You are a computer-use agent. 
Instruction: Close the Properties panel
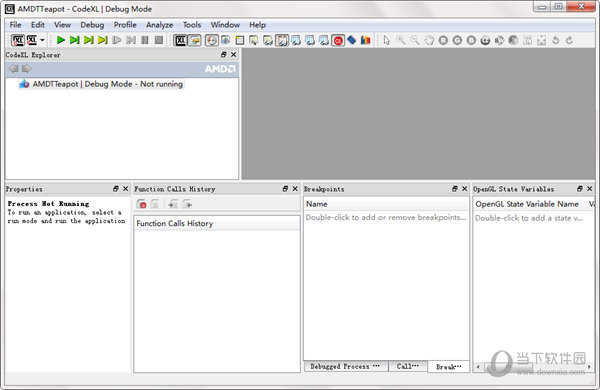pos(126,189)
